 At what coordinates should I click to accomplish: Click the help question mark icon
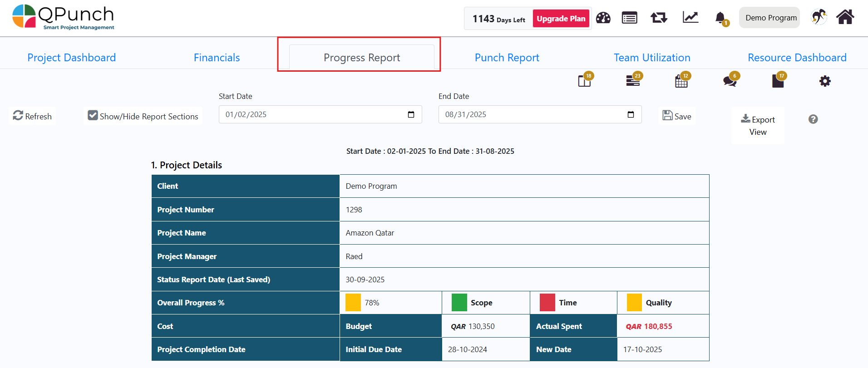[x=813, y=119]
